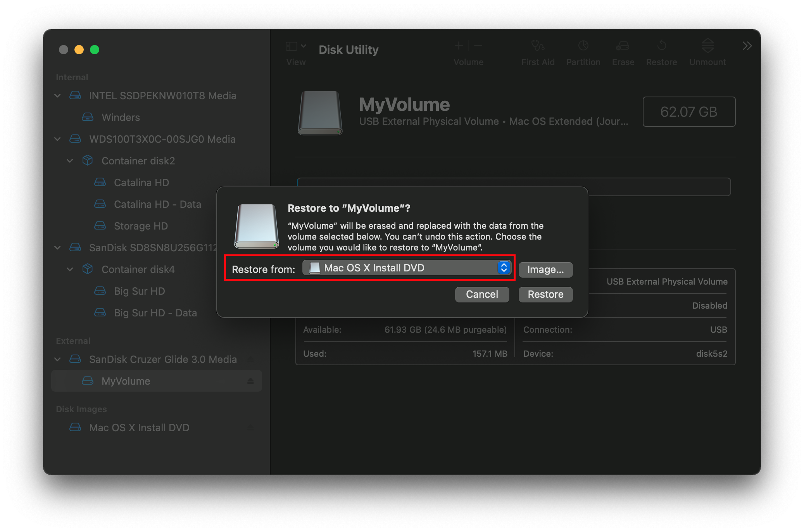Click Cancel to dismiss restore dialog
Viewport: 804px width, 532px height.
(481, 294)
